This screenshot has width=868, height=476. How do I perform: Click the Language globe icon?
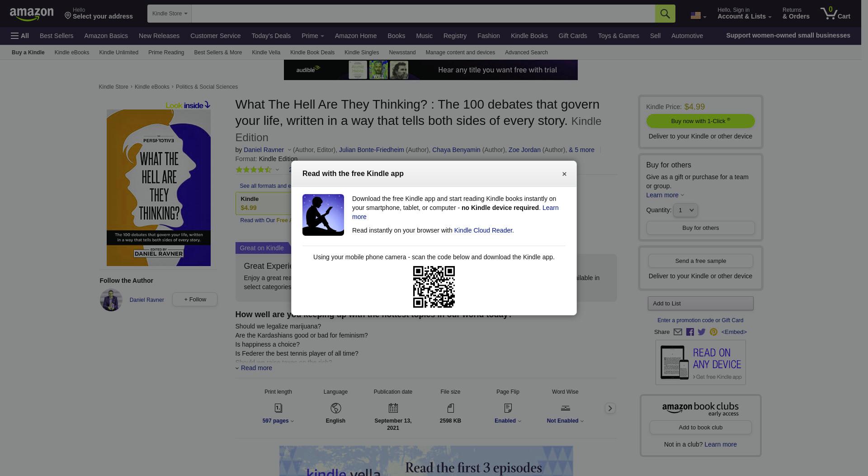coord(335,408)
